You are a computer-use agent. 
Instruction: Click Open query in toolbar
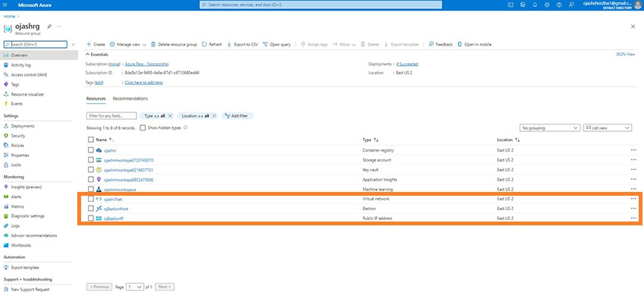click(277, 45)
